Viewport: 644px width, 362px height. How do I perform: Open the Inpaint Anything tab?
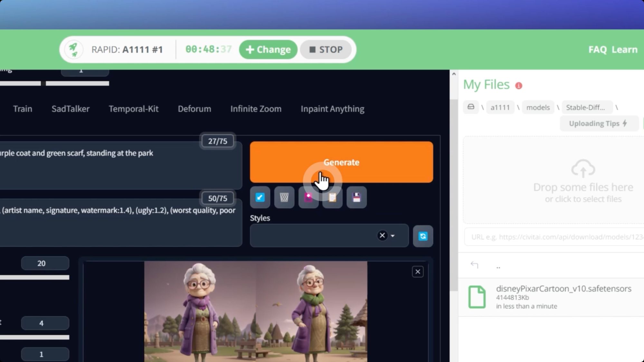click(332, 109)
